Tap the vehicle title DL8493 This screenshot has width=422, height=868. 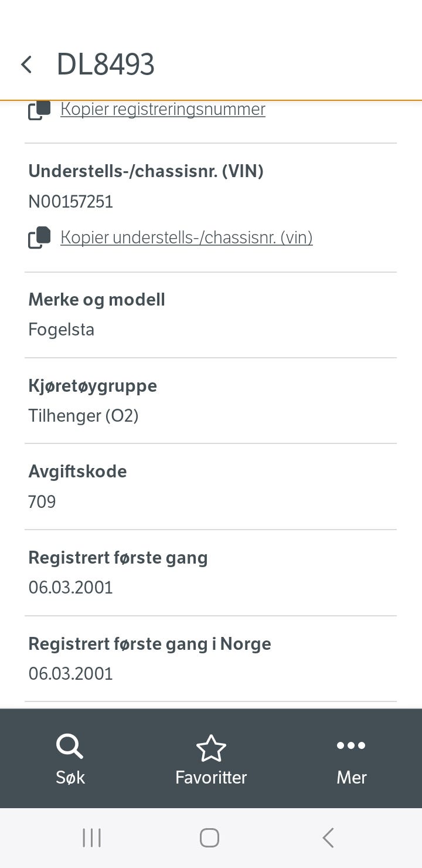coord(105,64)
